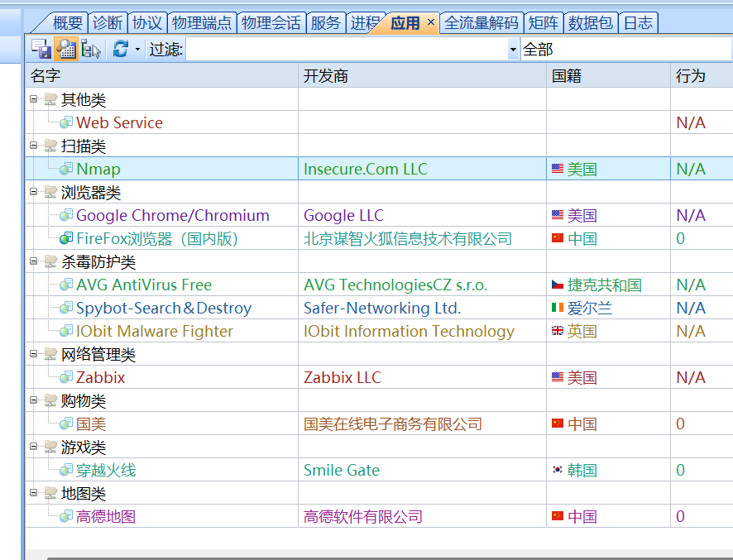Select the Safer-Networking Ltd. developer cell
The image size is (733, 560).
click(422, 308)
